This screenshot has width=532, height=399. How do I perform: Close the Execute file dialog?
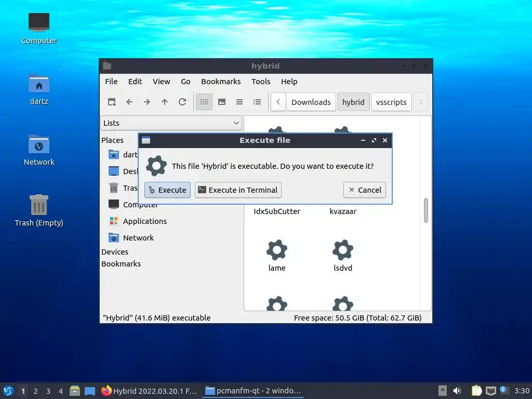[x=385, y=140]
